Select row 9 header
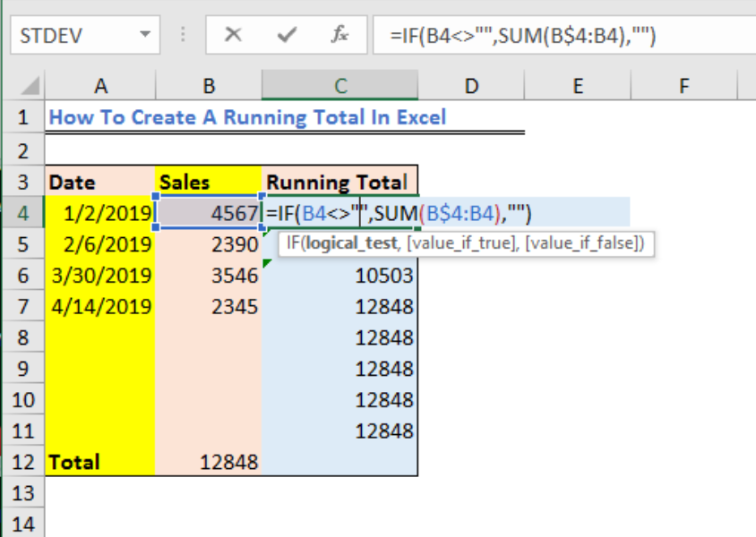This screenshot has width=756, height=537. (x=23, y=369)
